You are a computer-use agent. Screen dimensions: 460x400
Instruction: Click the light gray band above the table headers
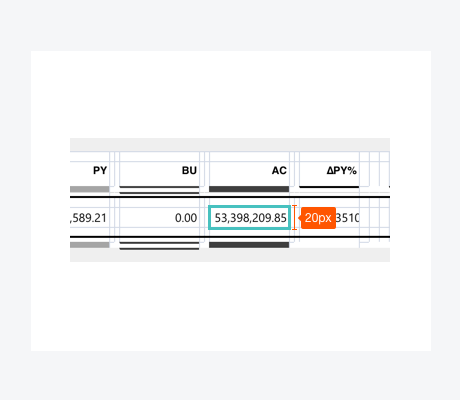tap(230, 145)
